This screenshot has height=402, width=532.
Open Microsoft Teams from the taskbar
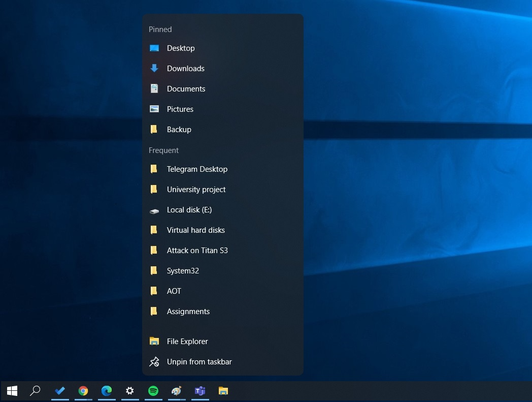(200, 391)
